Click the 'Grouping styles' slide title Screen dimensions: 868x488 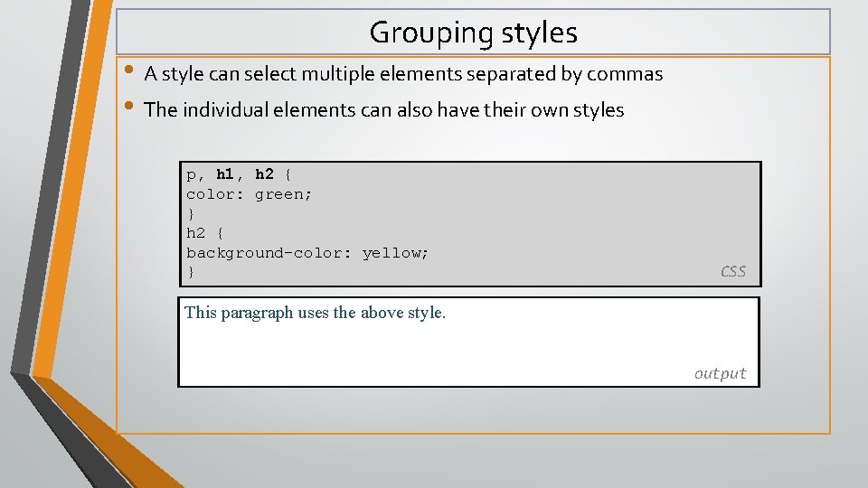(x=473, y=33)
